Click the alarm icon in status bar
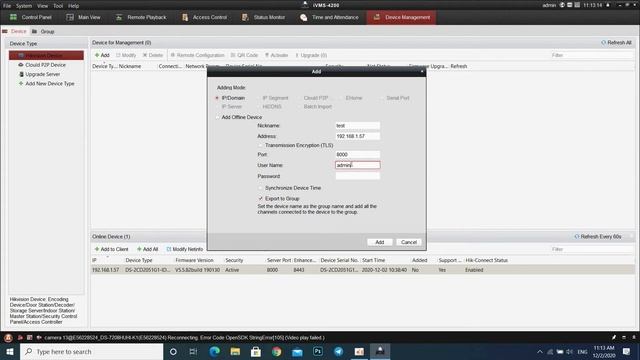Viewport: 640px width, 360px height. tap(8, 338)
